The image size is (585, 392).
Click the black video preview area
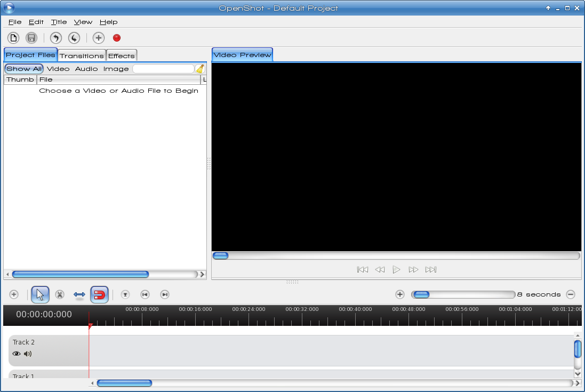coord(396,157)
